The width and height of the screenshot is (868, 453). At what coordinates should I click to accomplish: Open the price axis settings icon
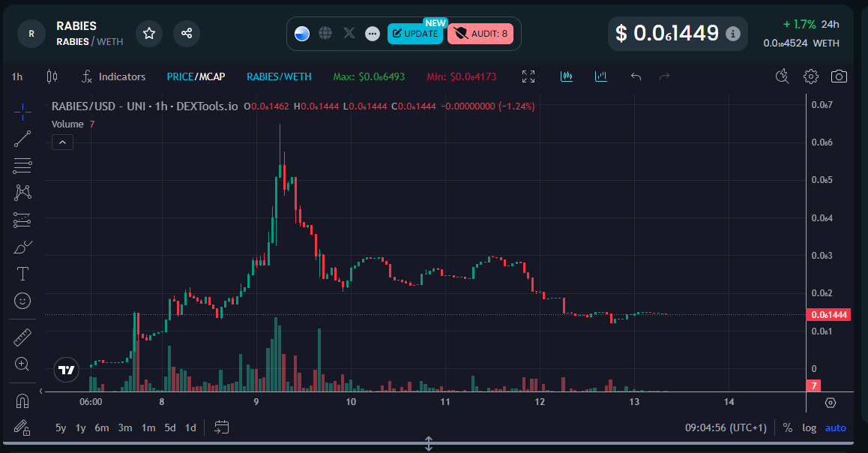pos(831,403)
